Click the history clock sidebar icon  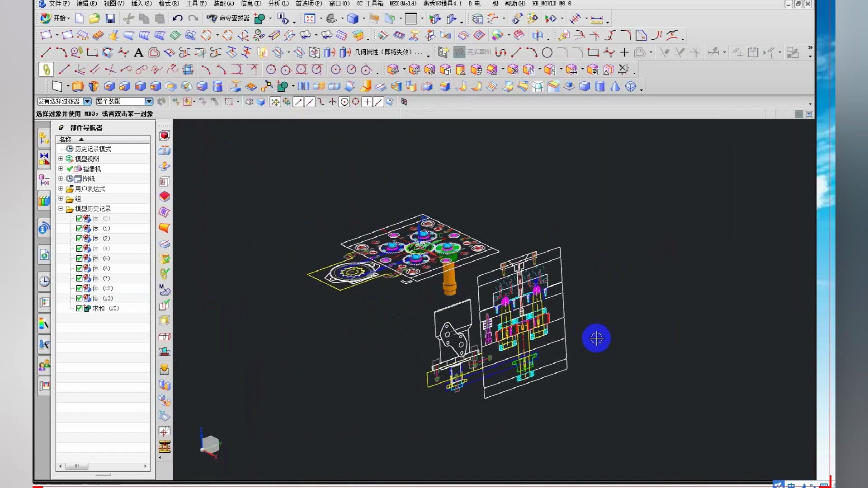pos(44,282)
